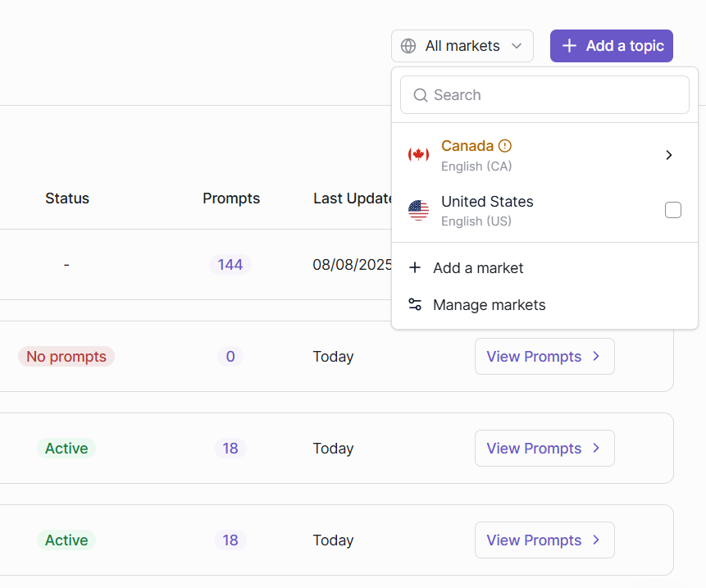Check the United States market checkbox
706x588 pixels.
[x=673, y=210]
